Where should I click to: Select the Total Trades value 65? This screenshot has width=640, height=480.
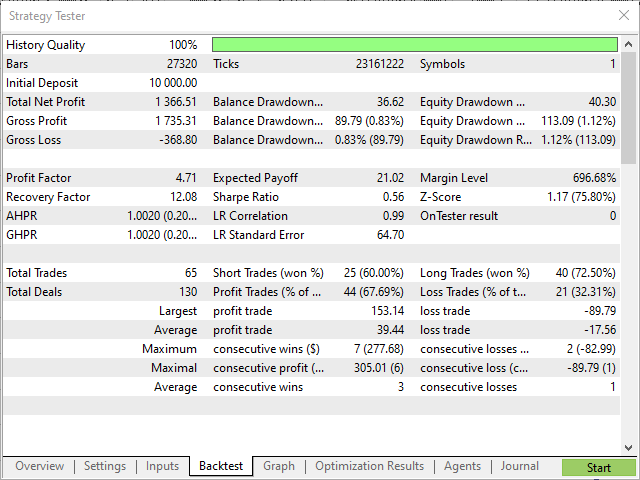tap(191, 273)
